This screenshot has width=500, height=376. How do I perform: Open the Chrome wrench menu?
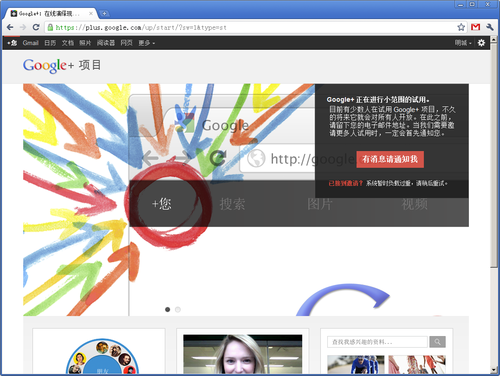click(x=490, y=27)
